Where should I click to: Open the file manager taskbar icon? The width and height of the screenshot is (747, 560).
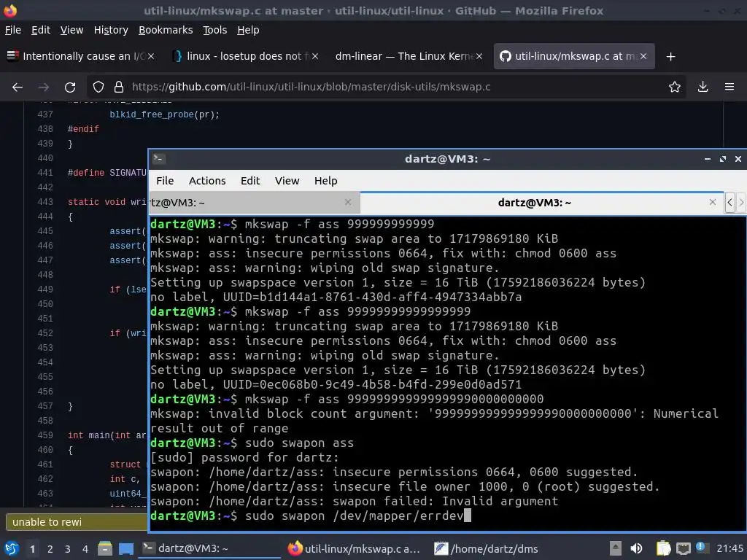[105, 549]
